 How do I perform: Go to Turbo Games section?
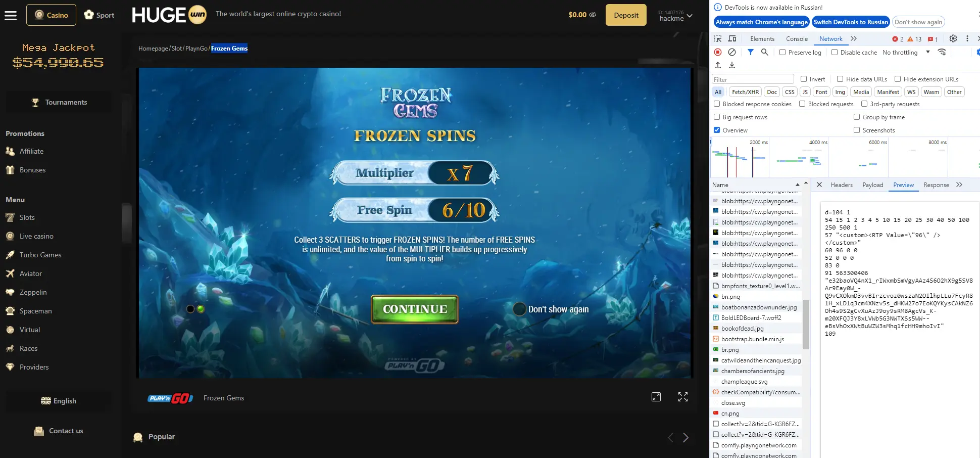point(40,255)
